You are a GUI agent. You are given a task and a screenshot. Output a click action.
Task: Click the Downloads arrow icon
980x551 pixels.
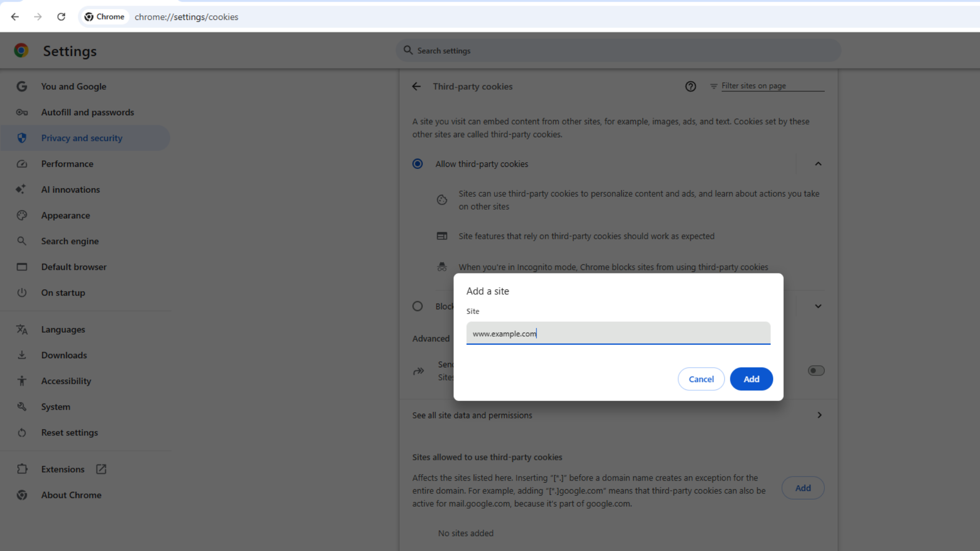point(21,355)
